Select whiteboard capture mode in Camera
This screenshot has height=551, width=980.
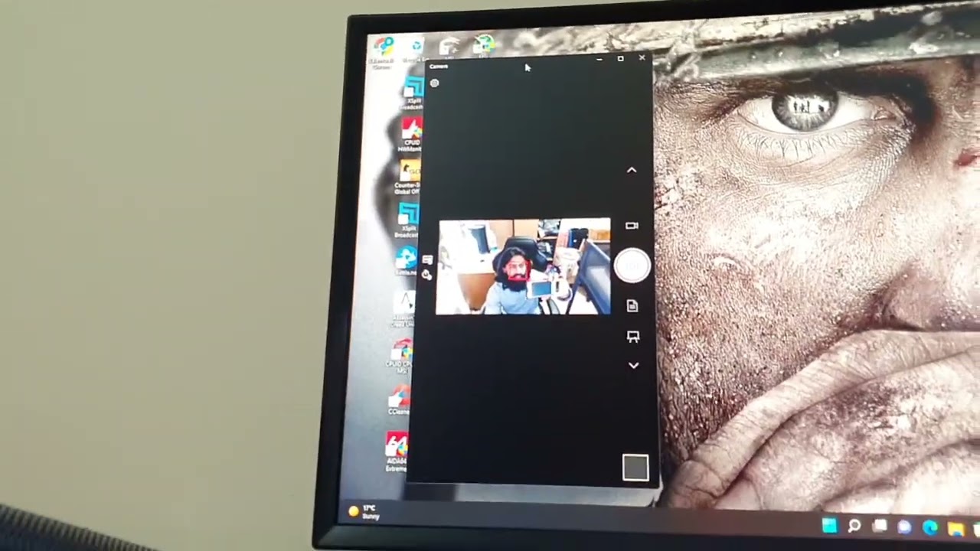(633, 337)
